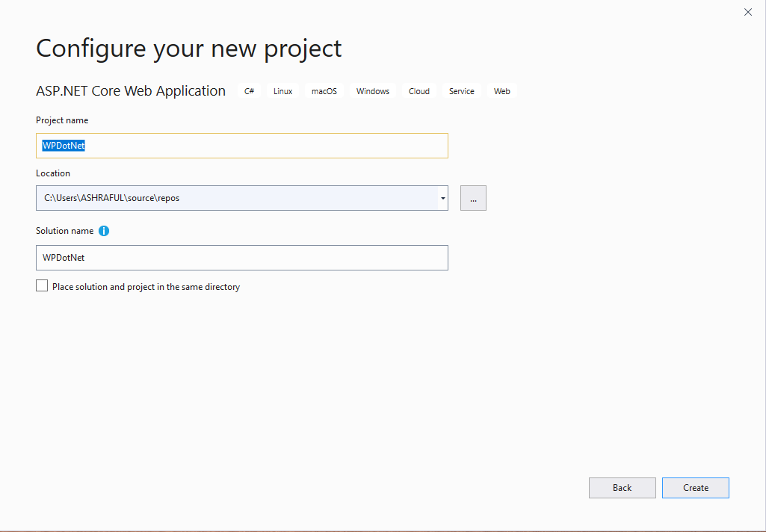Click the ASP.NET Core Web Application title

131,91
